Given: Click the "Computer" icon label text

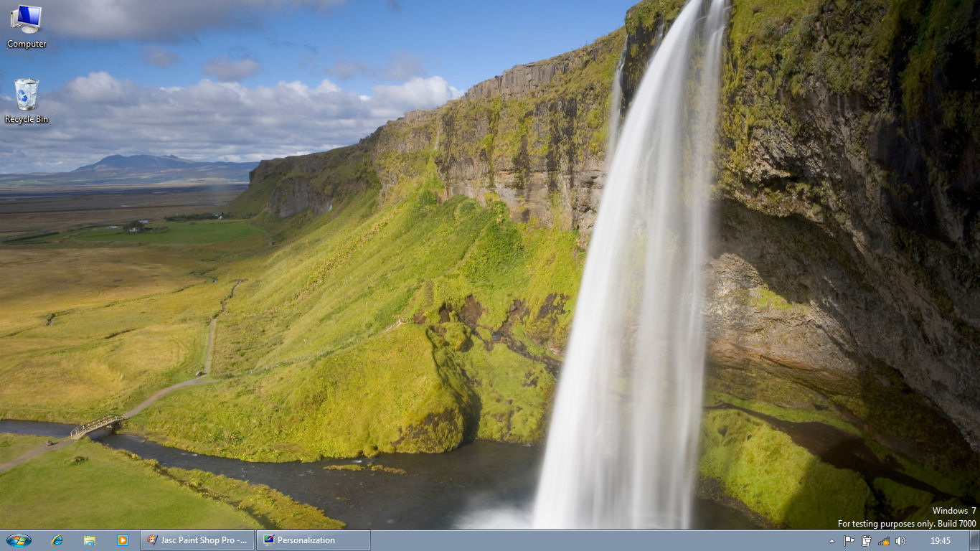Looking at the screenshot, I should [x=27, y=44].
